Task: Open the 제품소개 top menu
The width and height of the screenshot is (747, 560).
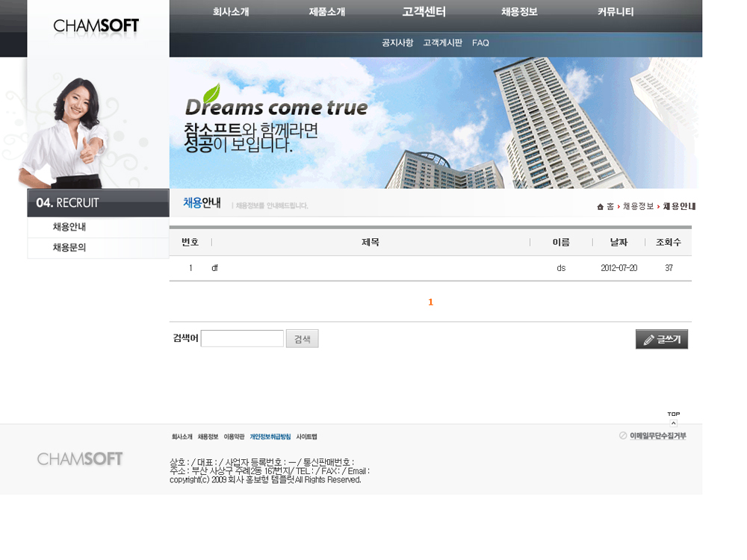Action: click(x=326, y=12)
